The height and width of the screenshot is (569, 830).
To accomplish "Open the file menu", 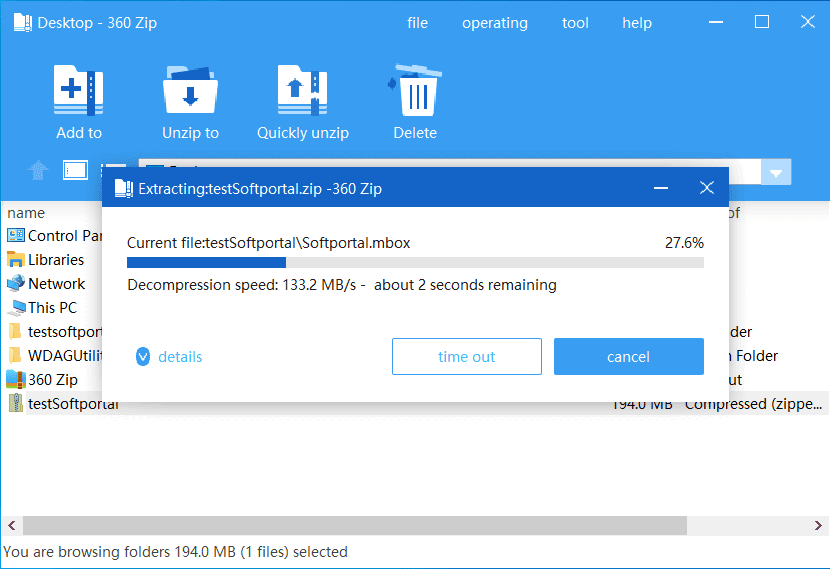I will tap(417, 23).
